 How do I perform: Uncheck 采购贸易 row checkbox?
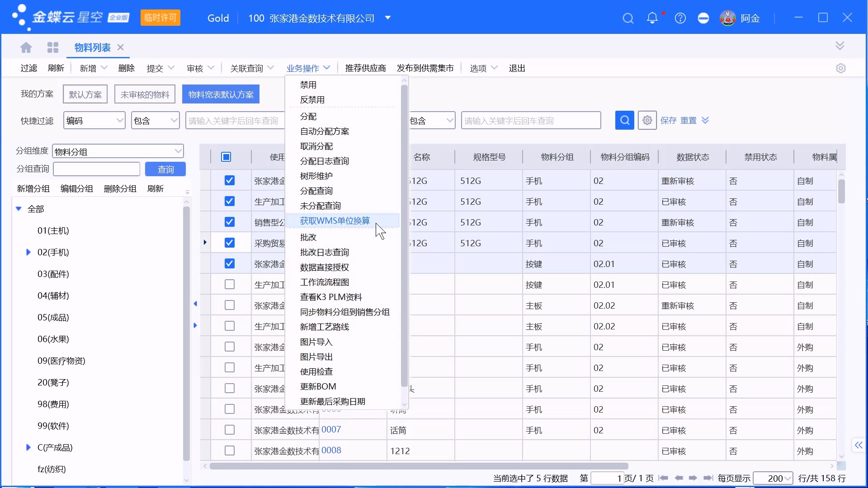click(x=230, y=243)
